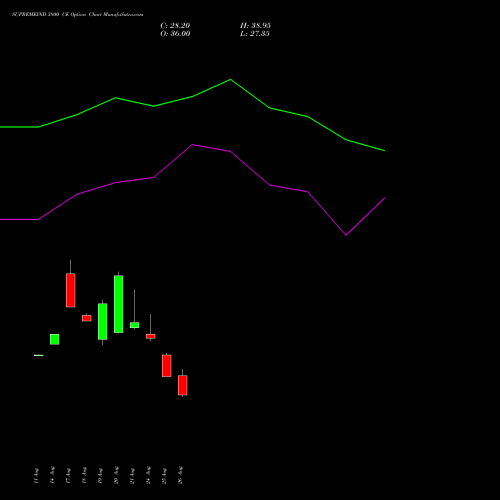Click the small red candle above 24 Aug
The width and height of the screenshot is (500, 500).
coord(151,336)
